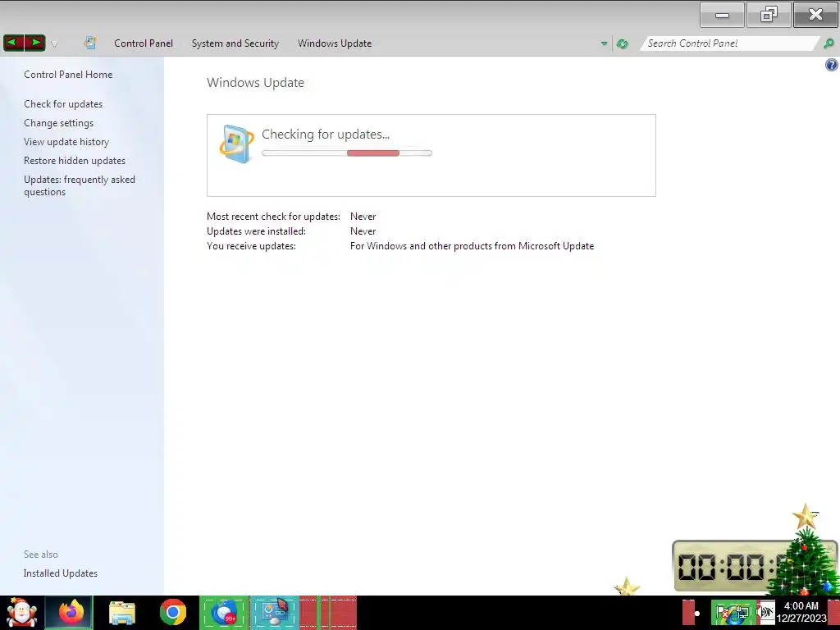Select the Windows Update breadcrumb

335,43
